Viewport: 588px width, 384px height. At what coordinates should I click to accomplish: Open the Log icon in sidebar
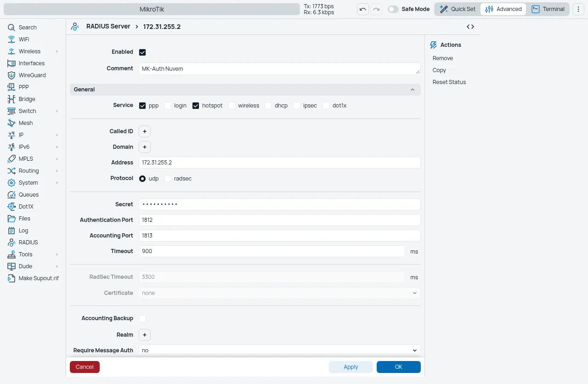(11, 231)
